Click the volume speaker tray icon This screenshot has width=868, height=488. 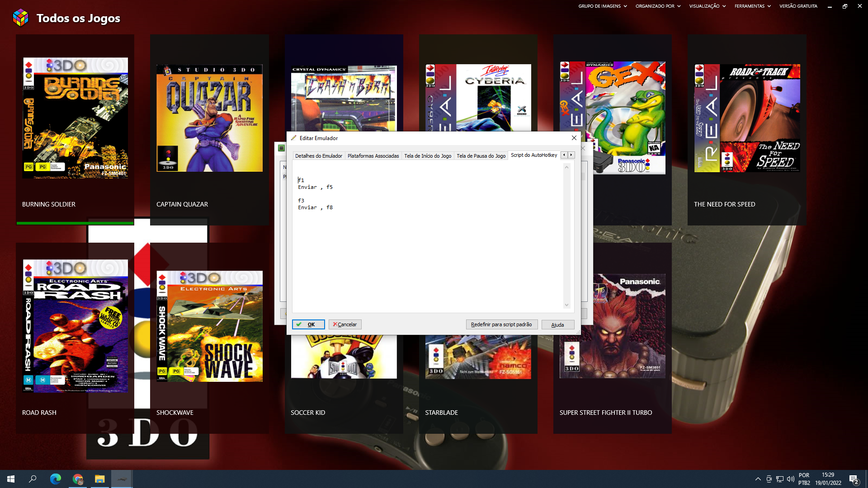pos(791,479)
